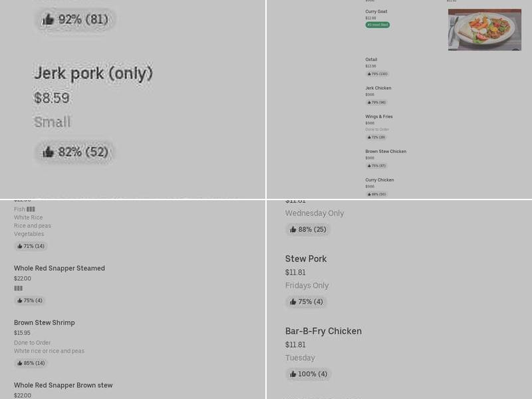Click the thumbs-up icon under Jerk Chicken
Screen dimensions: 532x399
click(x=370, y=102)
